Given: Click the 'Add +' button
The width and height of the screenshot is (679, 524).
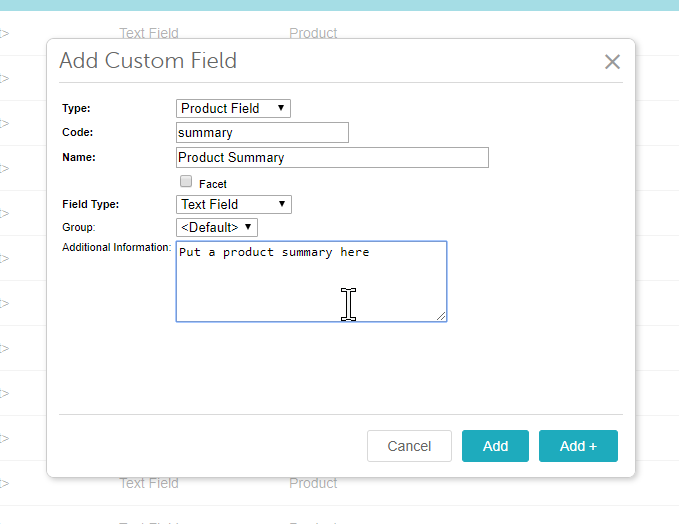Looking at the screenshot, I should point(578,446).
